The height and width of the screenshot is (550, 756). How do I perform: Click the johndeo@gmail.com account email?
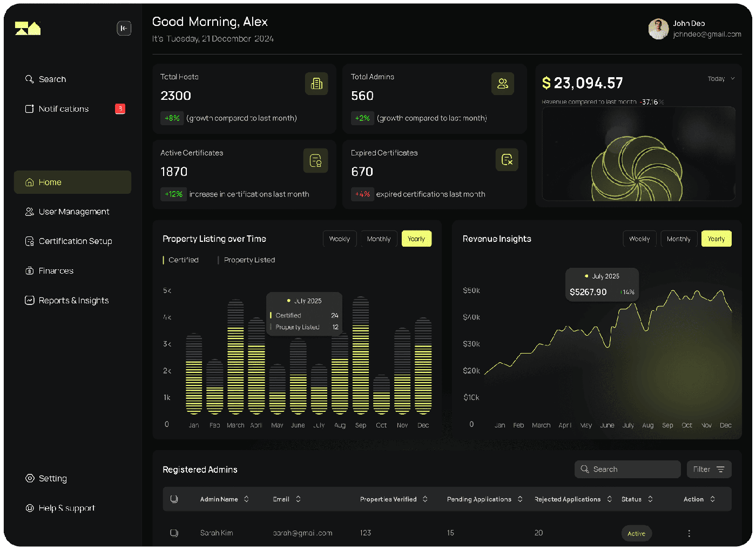[x=707, y=34]
